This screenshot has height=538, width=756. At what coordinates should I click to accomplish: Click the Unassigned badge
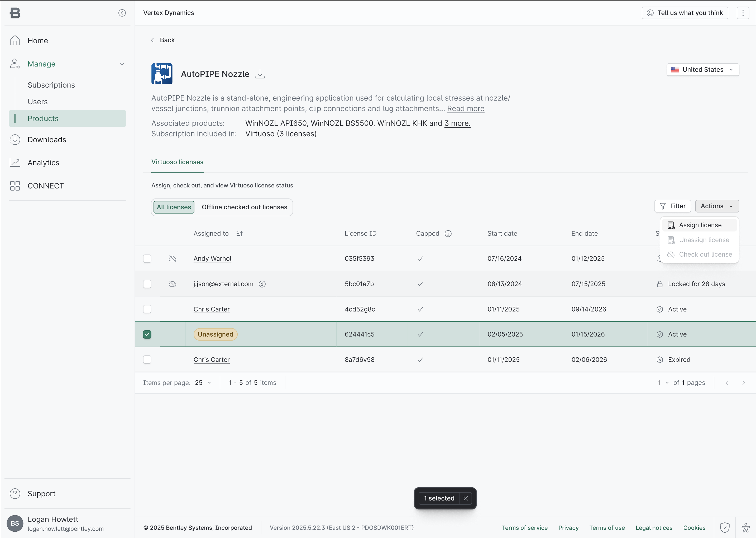pyautogui.click(x=216, y=334)
